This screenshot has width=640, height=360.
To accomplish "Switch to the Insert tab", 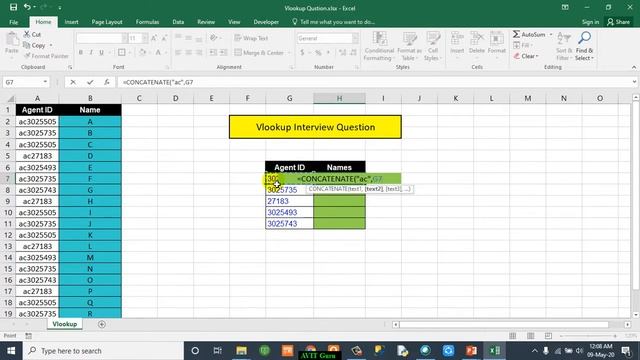I will click(x=71, y=22).
